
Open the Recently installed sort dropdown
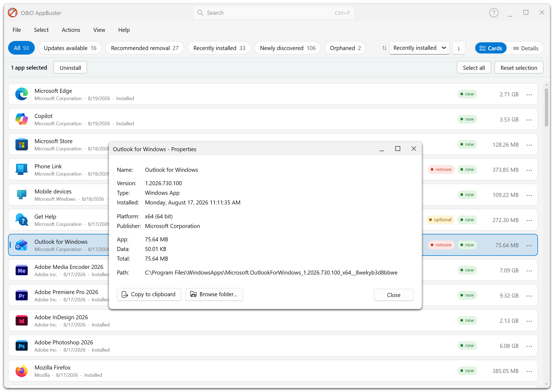coord(419,48)
